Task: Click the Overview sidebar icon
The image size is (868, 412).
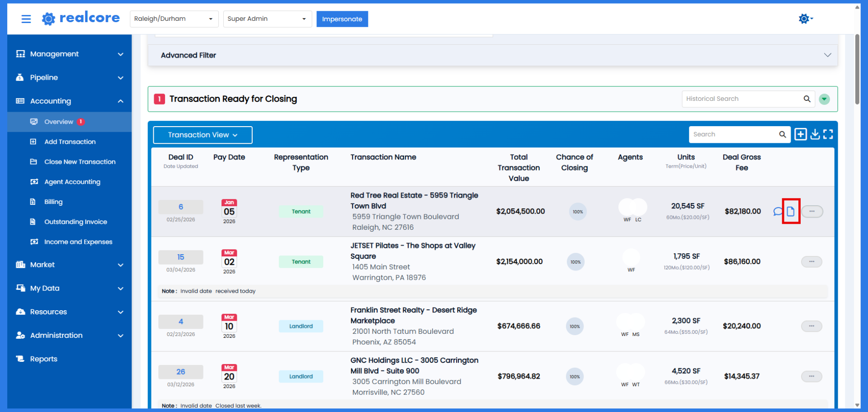Action: click(33, 122)
